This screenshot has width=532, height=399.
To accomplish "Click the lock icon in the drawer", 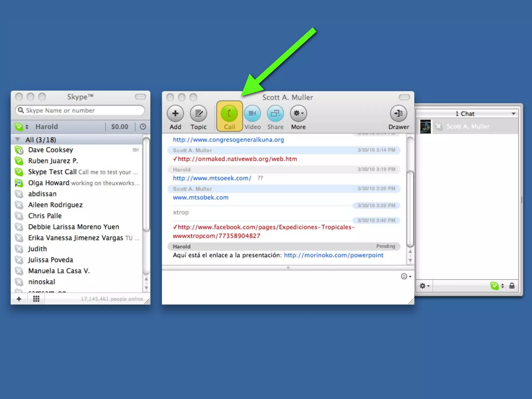I will (512, 286).
